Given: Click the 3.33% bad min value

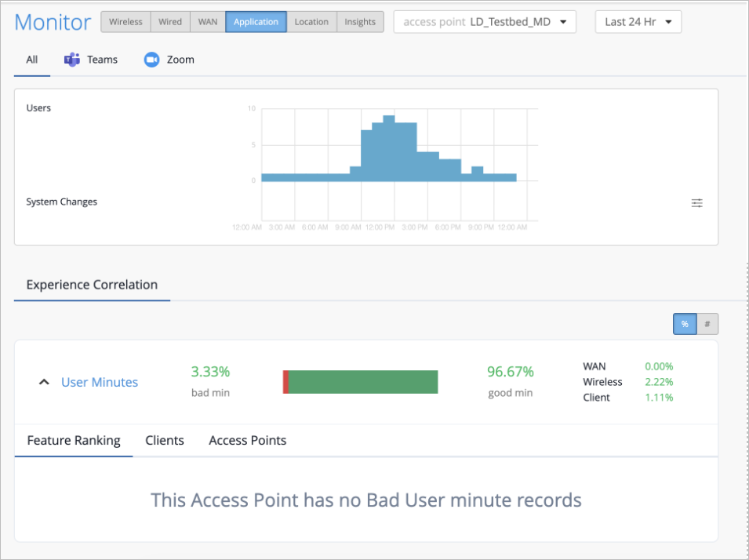Looking at the screenshot, I should pos(211,371).
